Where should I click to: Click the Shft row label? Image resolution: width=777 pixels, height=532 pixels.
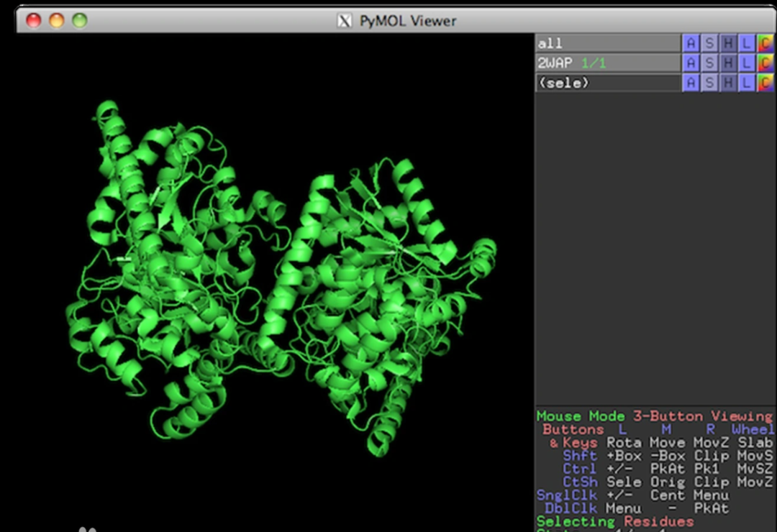click(580, 456)
